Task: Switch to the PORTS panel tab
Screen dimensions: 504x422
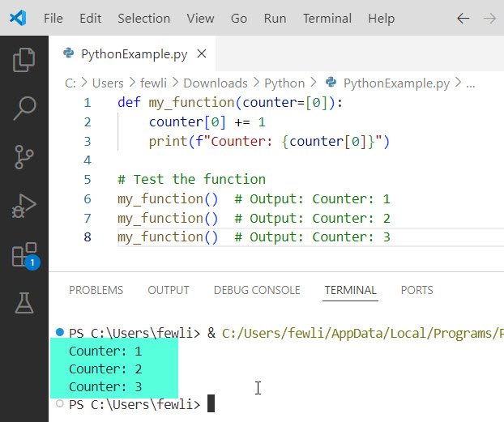Action: click(416, 290)
